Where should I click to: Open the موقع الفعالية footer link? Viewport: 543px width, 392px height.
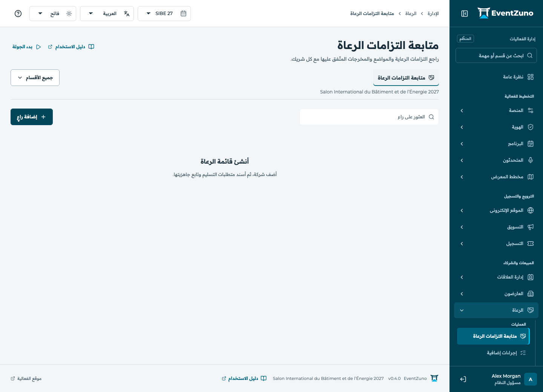26,378
